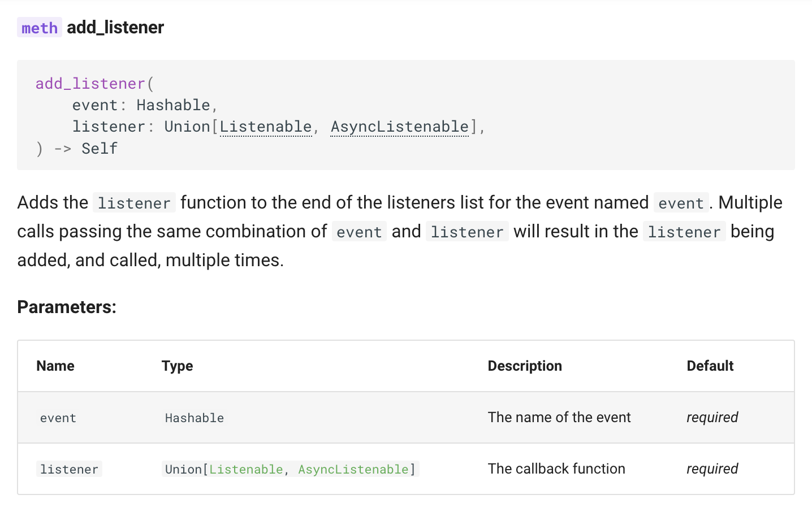This screenshot has width=812, height=512.
Task: Click purple add_listener name in code block
Action: (90, 84)
